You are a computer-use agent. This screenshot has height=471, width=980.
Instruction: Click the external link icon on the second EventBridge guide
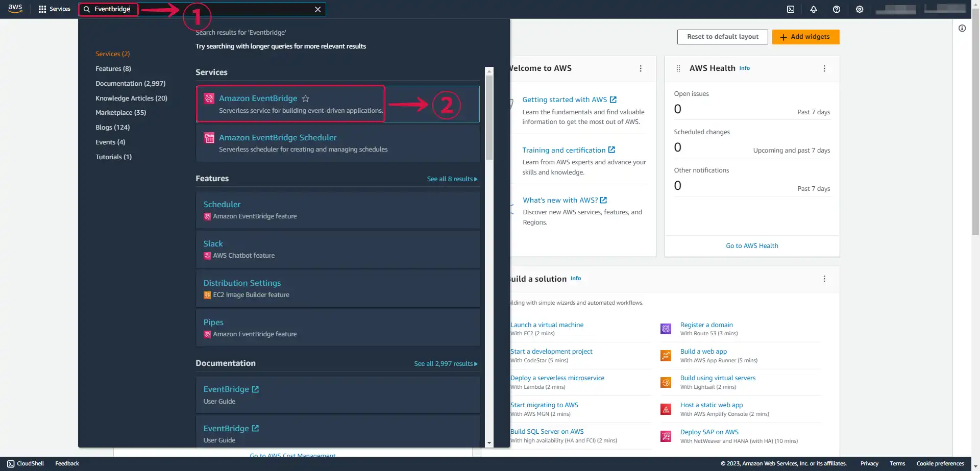255,429
